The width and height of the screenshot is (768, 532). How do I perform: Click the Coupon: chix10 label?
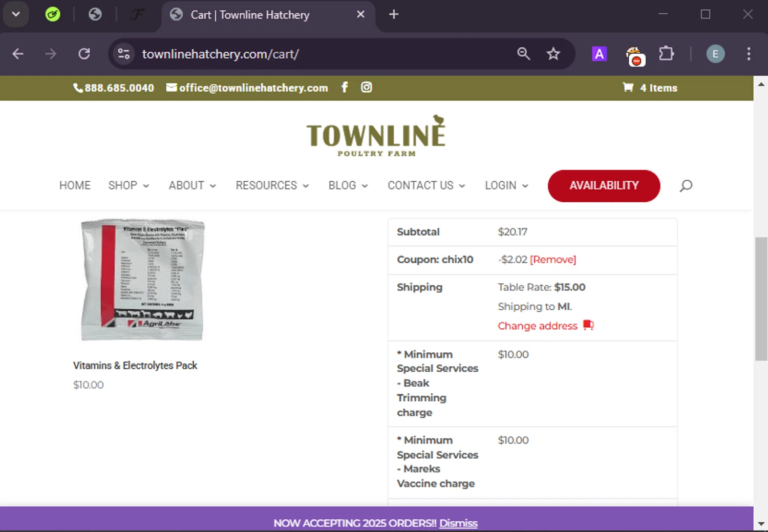(435, 260)
